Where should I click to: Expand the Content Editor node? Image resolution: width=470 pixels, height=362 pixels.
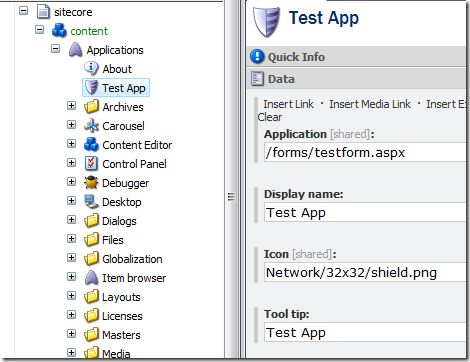coord(71,144)
